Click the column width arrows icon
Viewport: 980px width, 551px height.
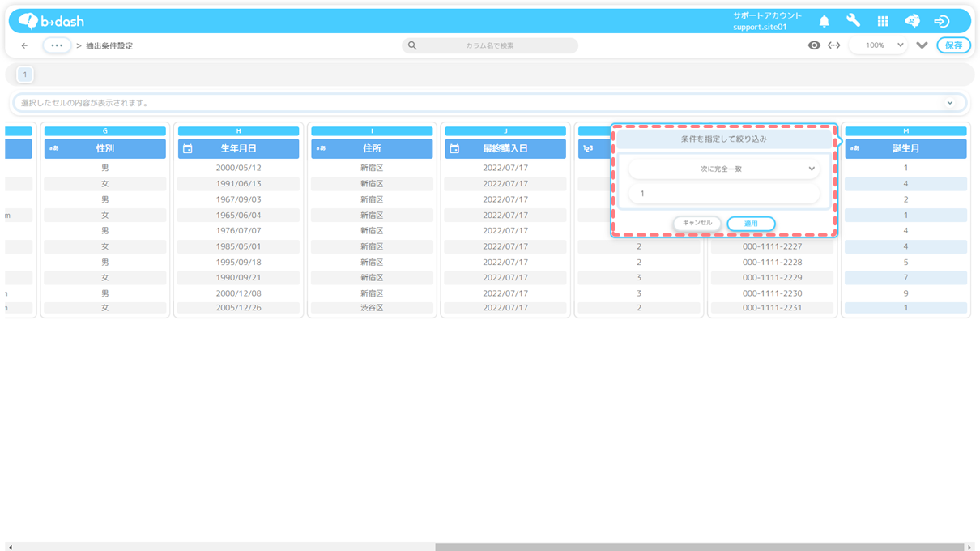click(x=833, y=45)
